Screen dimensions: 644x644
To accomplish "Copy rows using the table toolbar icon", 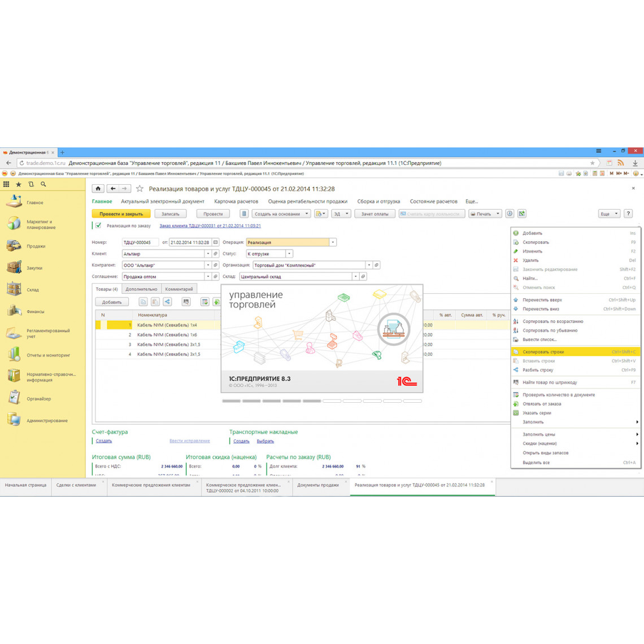I will [143, 302].
